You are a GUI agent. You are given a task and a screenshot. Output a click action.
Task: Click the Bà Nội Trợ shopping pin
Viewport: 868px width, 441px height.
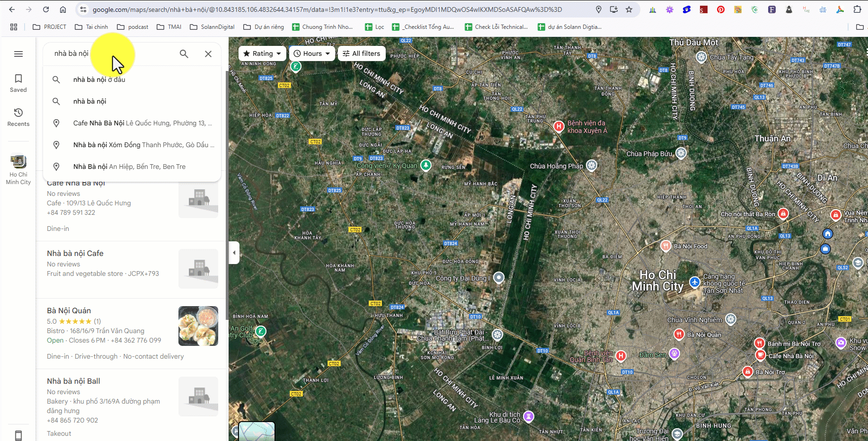tap(748, 371)
